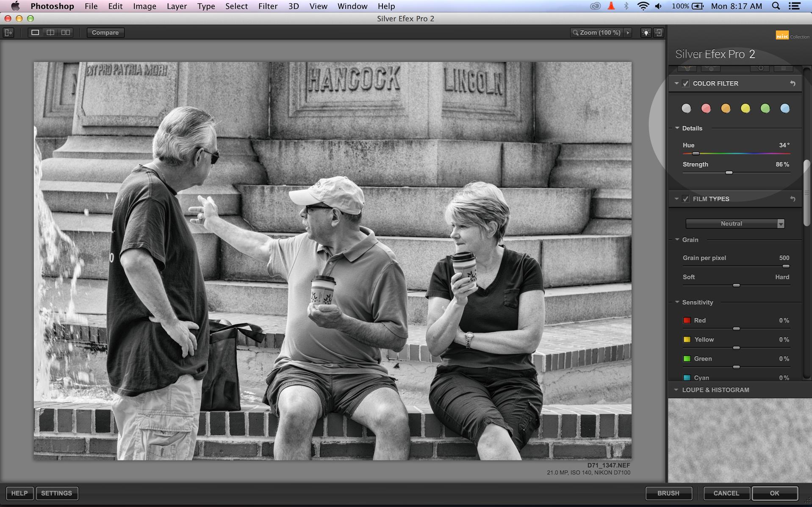Collapse the Grain section
This screenshot has width=812, height=507.
click(x=677, y=240)
